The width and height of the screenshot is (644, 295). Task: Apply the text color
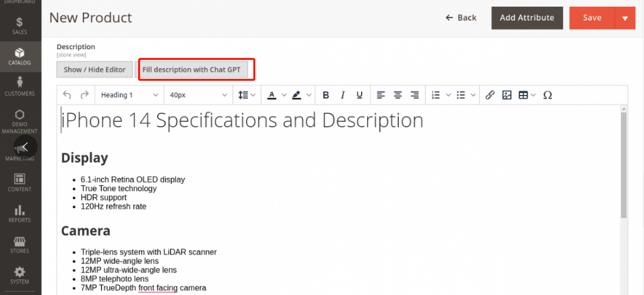pos(271,96)
